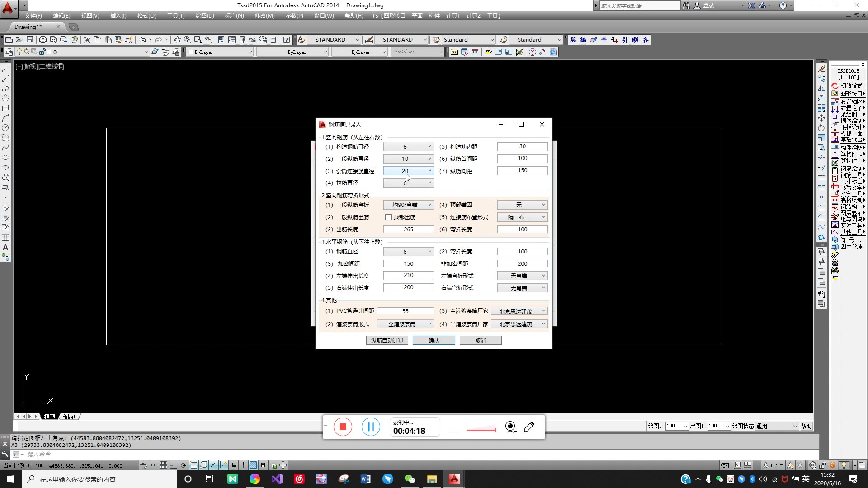Open the 灌浆套筒形式 dropdown
Screen dimensions: 868x488
click(x=429, y=324)
